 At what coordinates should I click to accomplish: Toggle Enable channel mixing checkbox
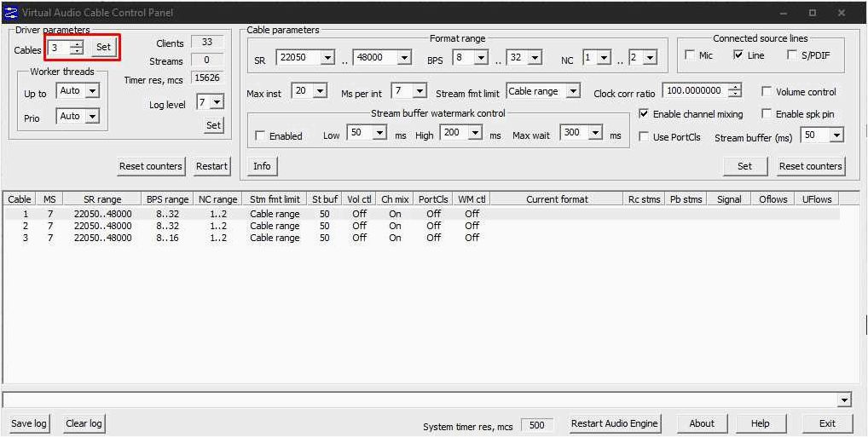644,114
